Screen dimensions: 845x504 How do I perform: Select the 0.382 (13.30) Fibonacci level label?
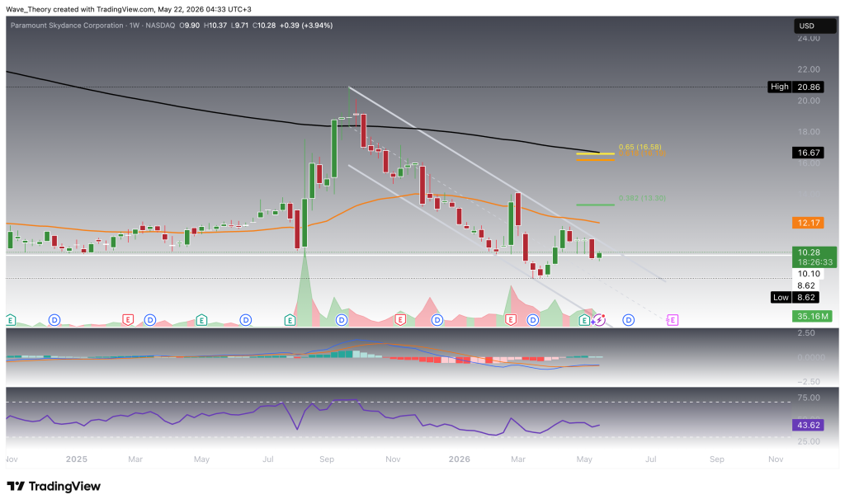pyautogui.click(x=642, y=198)
